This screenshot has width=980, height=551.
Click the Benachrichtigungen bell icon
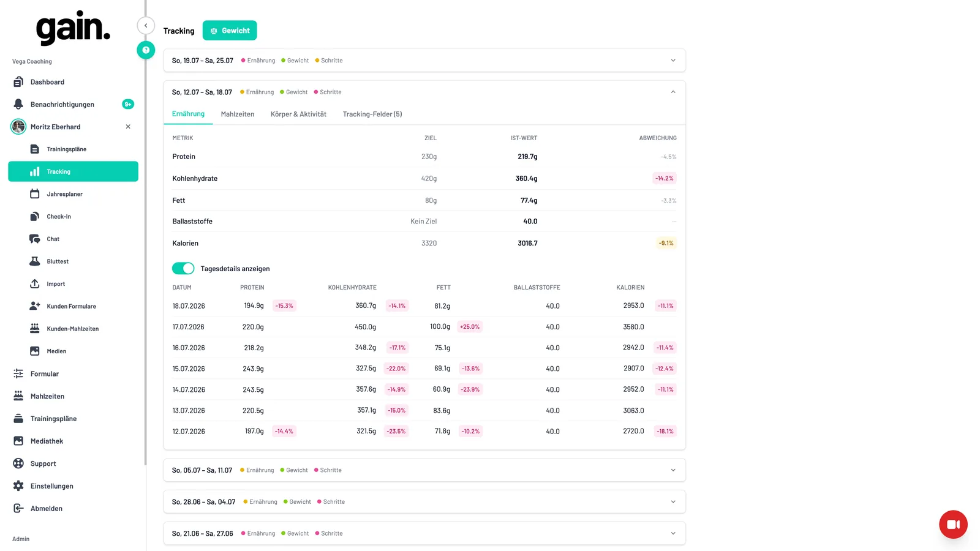(18, 105)
